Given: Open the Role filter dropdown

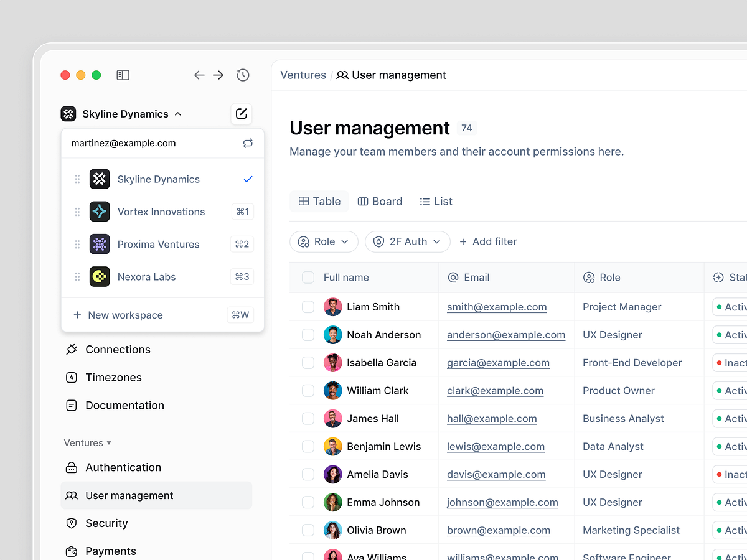Looking at the screenshot, I should [324, 241].
